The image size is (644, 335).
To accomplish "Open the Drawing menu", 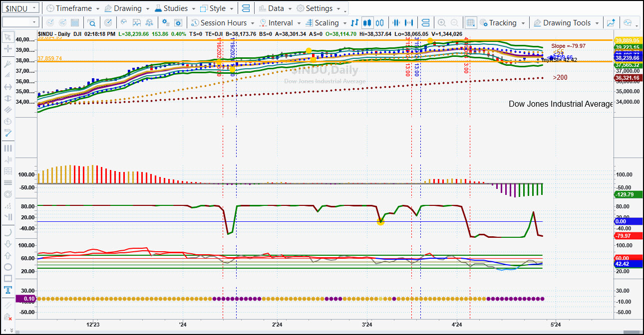I will pyautogui.click(x=127, y=8).
